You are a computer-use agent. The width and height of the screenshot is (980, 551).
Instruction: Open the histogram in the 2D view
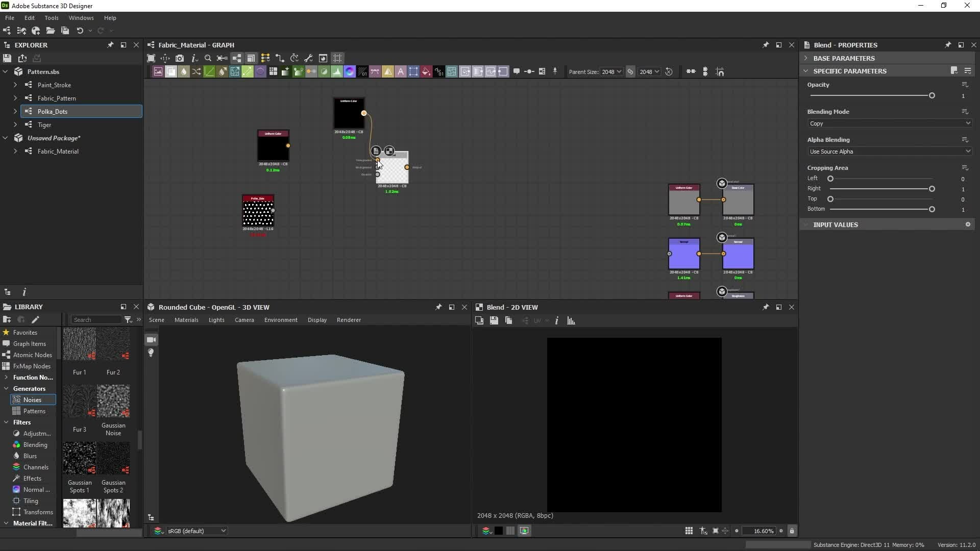(x=571, y=320)
